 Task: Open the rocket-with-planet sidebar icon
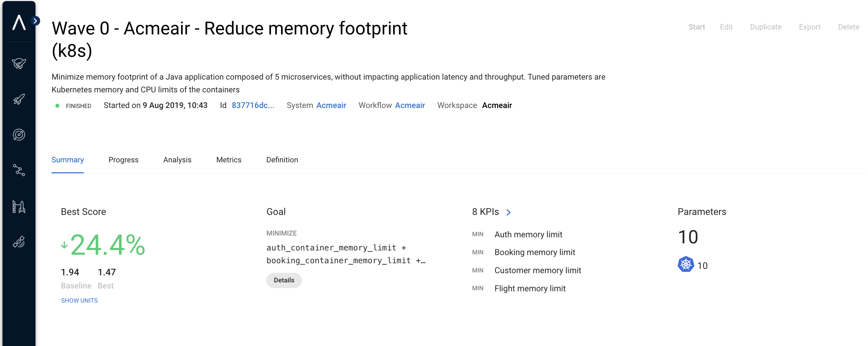pos(19,64)
